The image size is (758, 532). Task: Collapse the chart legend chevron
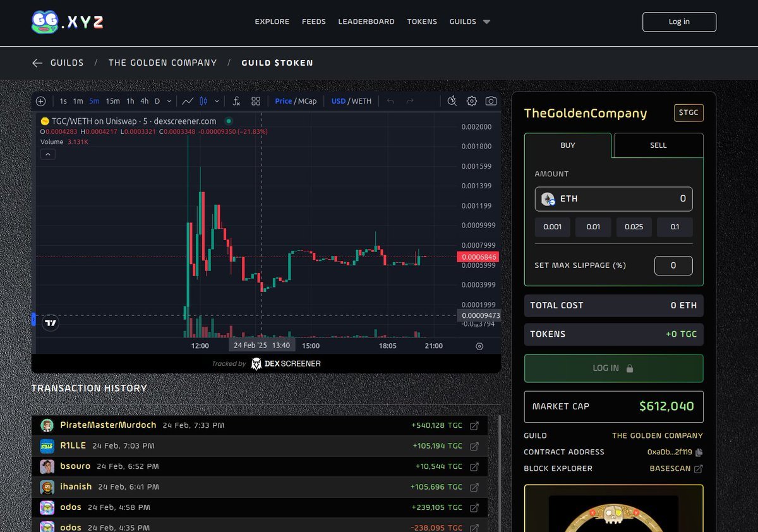point(47,155)
